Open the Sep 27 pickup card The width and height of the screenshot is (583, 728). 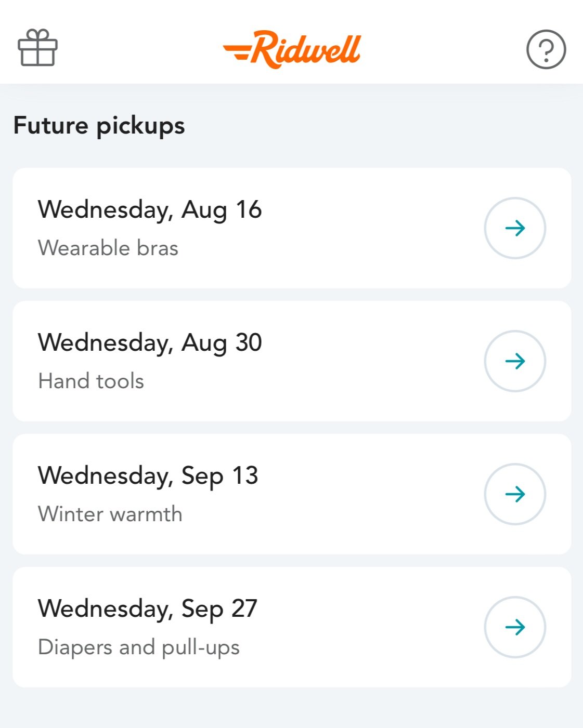click(292, 627)
